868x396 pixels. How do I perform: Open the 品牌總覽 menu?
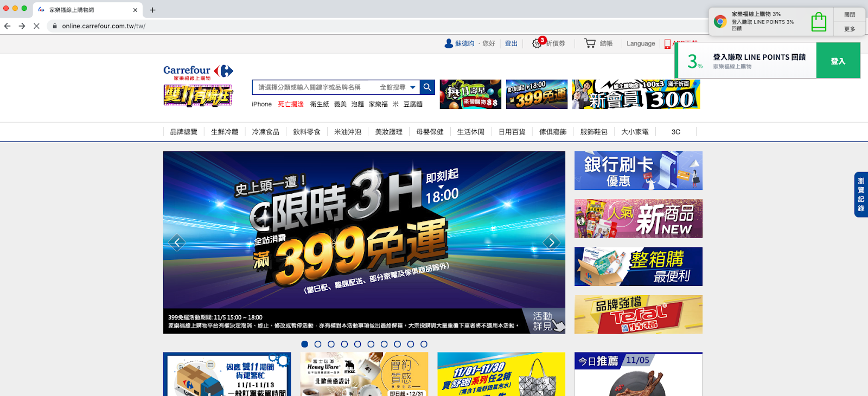(184, 132)
